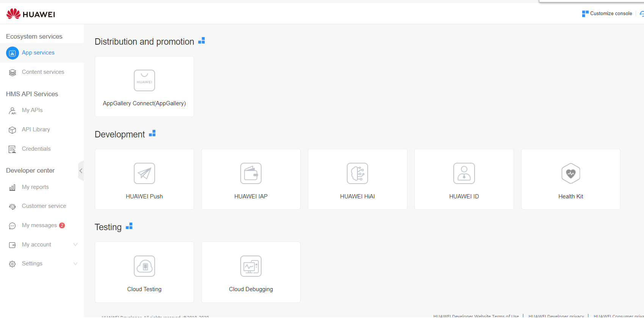Image resolution: width=644 pixels, height=318 pixels.
Task: Click HUAWEI HiAI label
Action: 357,196
